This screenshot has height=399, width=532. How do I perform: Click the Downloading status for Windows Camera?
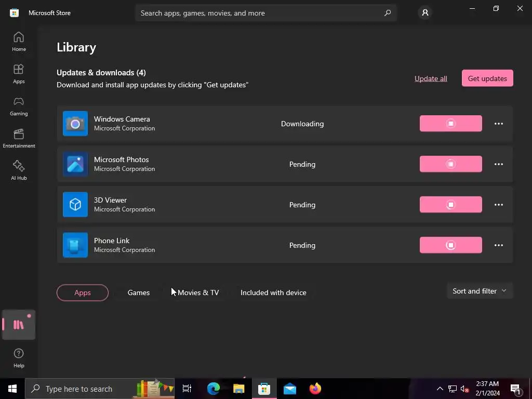(x=302, y=124)
